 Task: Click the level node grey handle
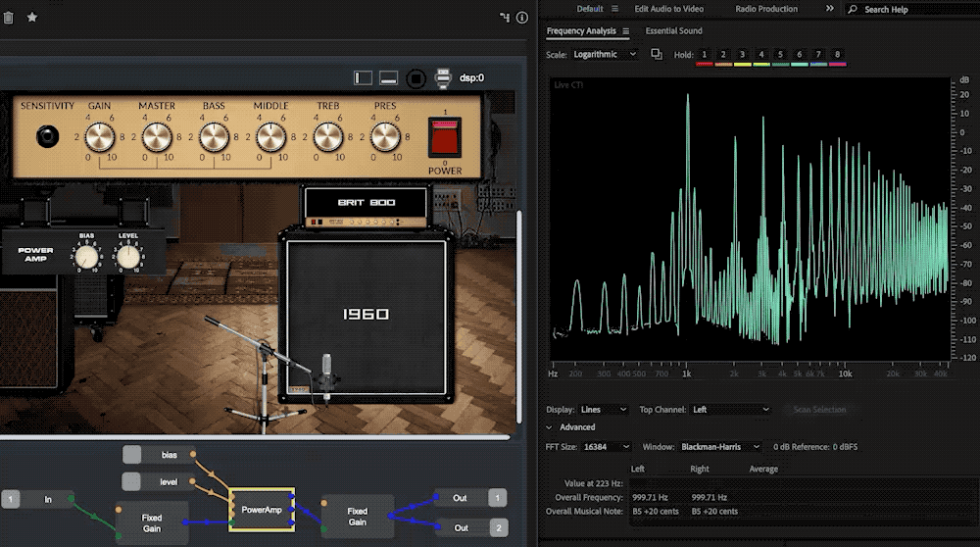131,482
